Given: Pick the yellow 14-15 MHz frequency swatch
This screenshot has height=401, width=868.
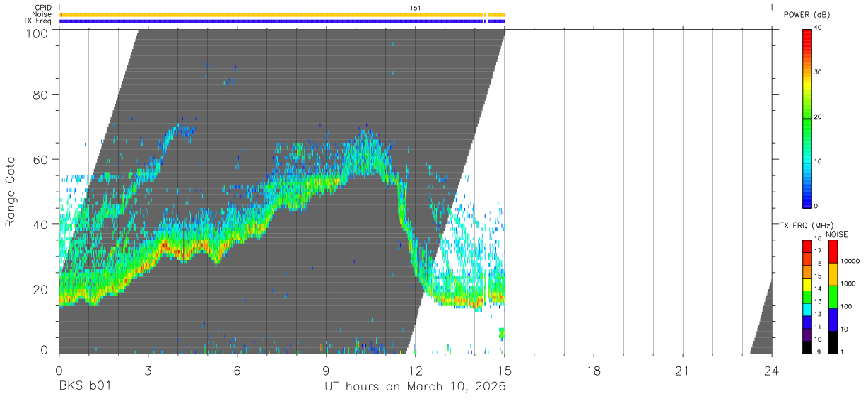Looking at the screenshot, I should click(x=807, y=285).
